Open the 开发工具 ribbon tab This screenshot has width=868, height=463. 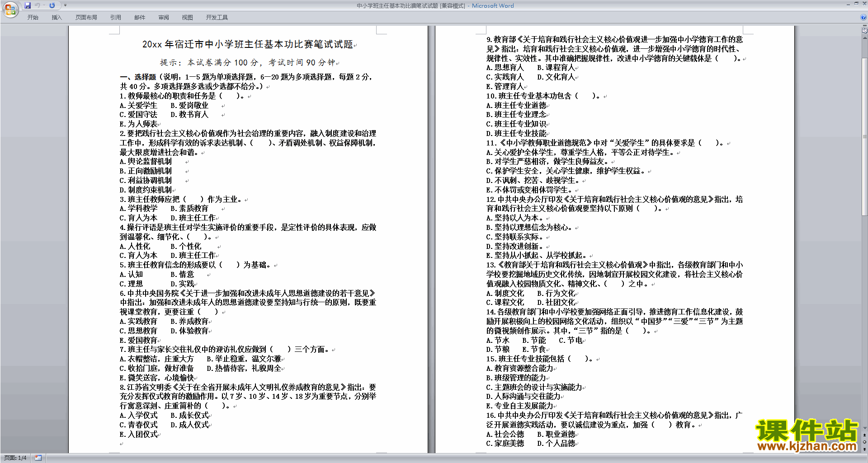[x=217, y=18]
